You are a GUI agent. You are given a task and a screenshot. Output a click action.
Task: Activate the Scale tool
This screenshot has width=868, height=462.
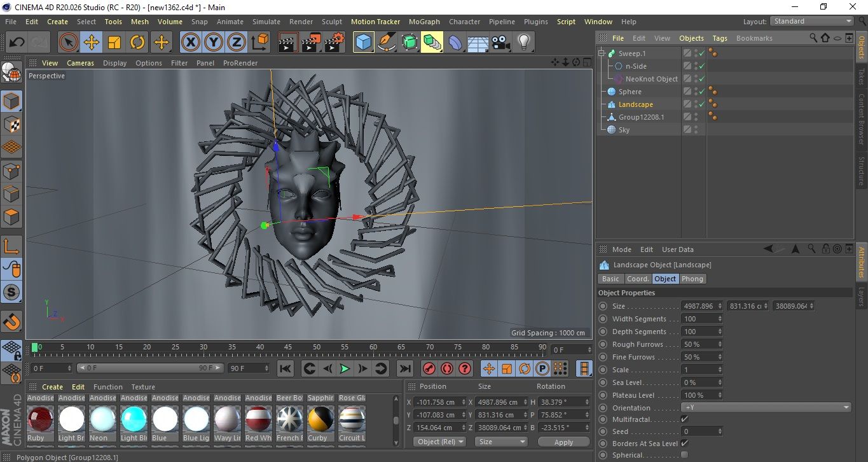(x=114, y=43)
